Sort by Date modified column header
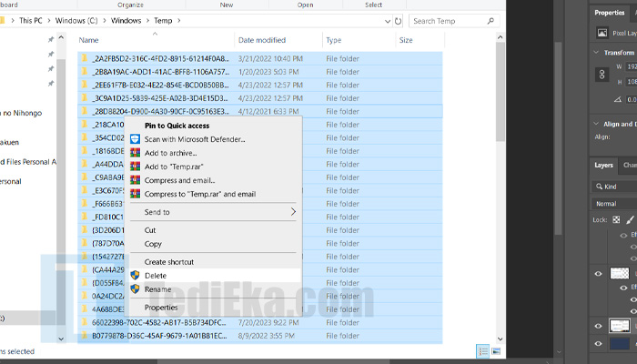Screen dimensions: 637x364 262,40
